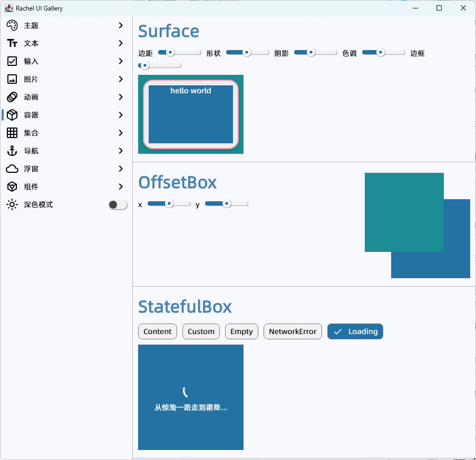This screenshot has width=476, height=460.
Task: Click the 阴影 shadow slider
Action: (315, 53)
